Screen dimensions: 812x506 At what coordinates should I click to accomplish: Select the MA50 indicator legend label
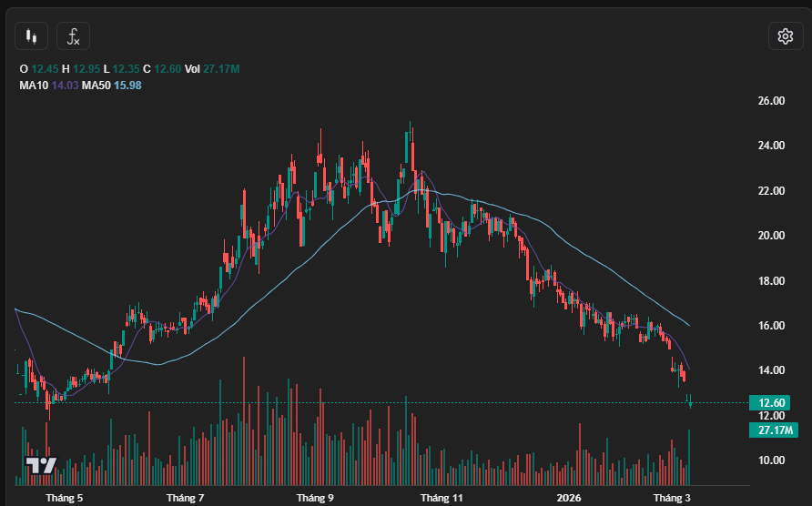[x=96, y=86]
